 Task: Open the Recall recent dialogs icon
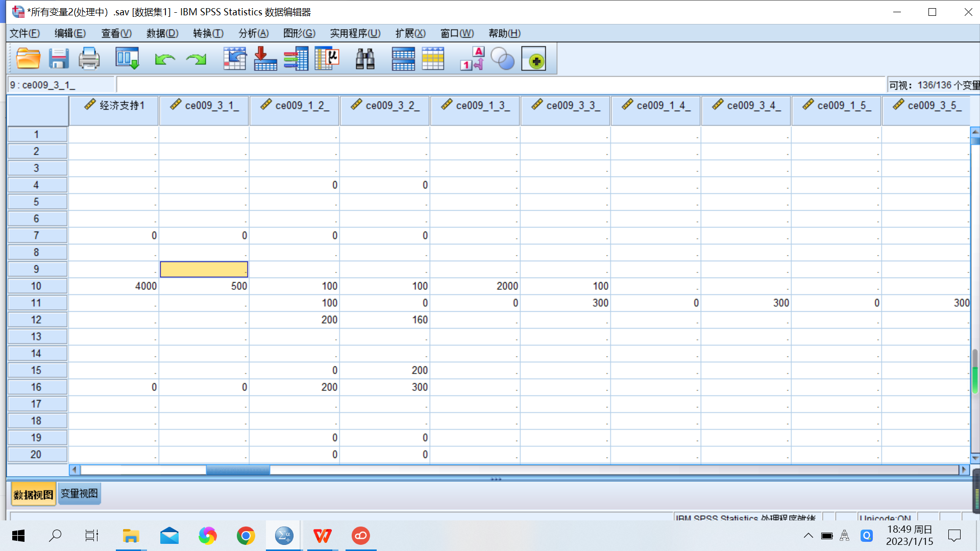pyautogui.click(x=127, y=59)
